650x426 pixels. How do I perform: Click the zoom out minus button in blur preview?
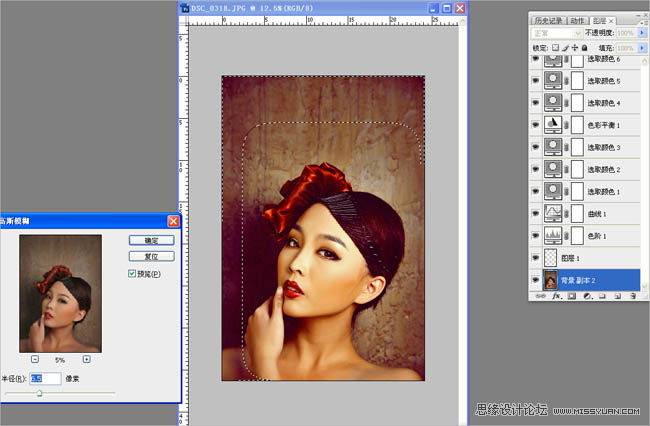(x=35, y=359)
